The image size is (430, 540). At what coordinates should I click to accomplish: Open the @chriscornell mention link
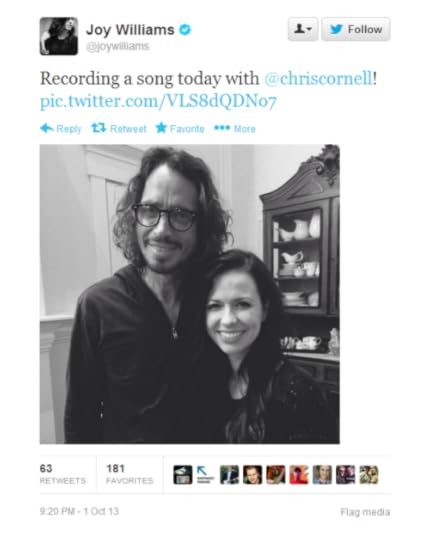coord(318,79)
